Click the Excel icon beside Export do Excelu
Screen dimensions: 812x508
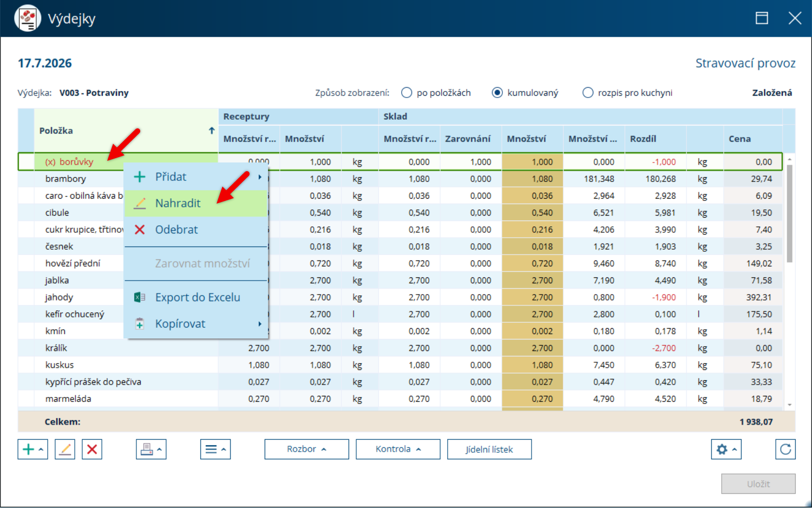[140, 297]
